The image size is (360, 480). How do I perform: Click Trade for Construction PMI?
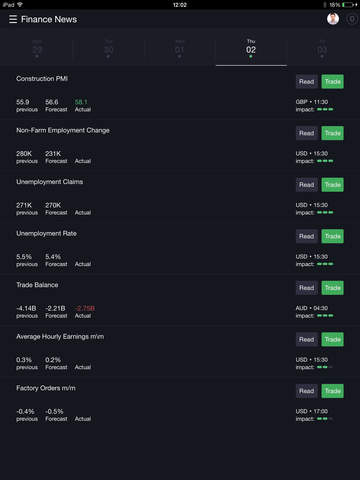(x=332, y=82)
